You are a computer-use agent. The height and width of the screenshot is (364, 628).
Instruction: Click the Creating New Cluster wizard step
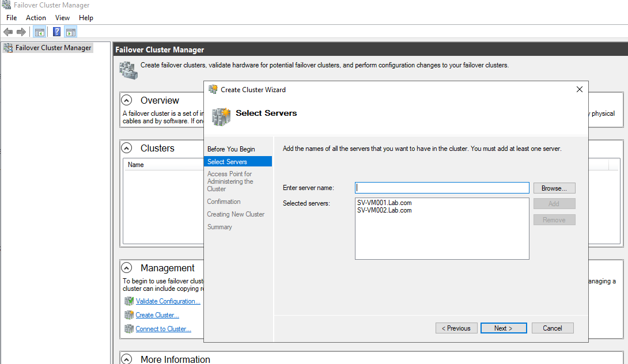[x=236, y=214]
